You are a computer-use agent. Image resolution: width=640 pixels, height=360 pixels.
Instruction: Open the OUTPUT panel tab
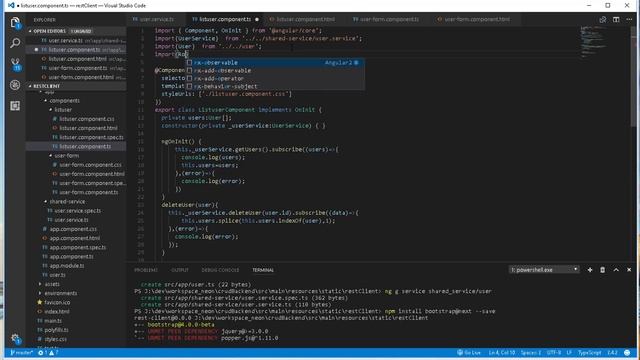point(180,270)
